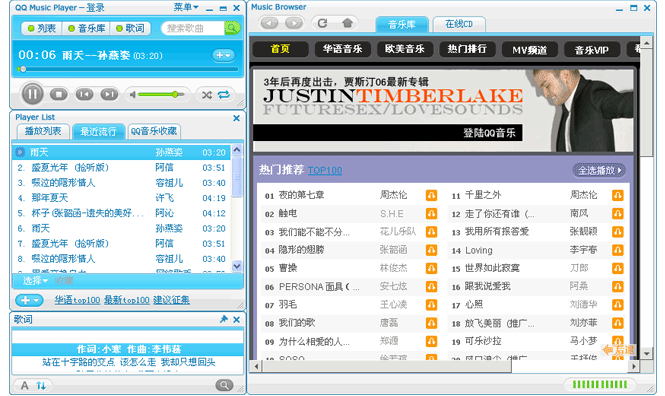Open 最新top100 link

[x=126, y=300]
